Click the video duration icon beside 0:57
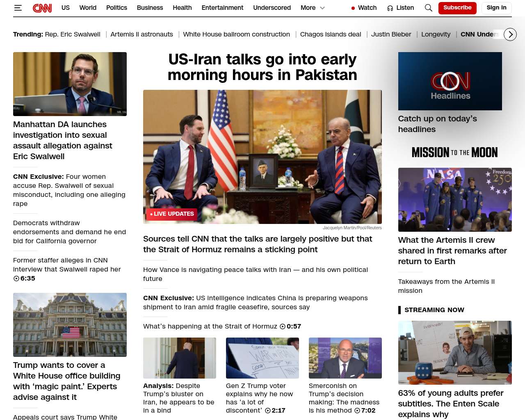 (283, 326)
